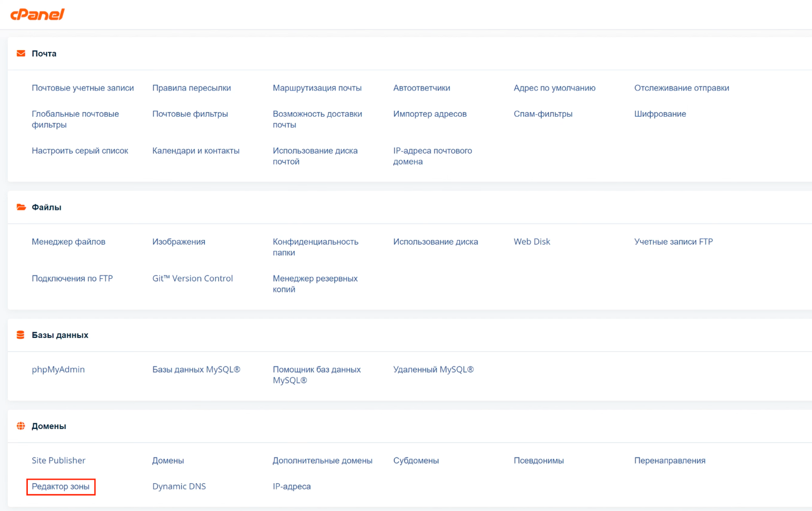Open Изображения
Viewport: 812px width, 511px height.
(x=179, y=242)
